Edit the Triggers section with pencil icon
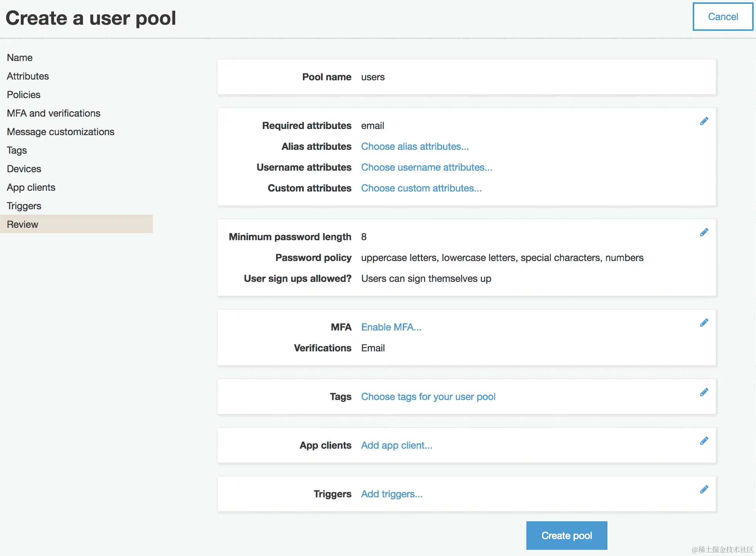Image resolution: width=756 pixels, height=556 pixels. click(x=704, y=490)
